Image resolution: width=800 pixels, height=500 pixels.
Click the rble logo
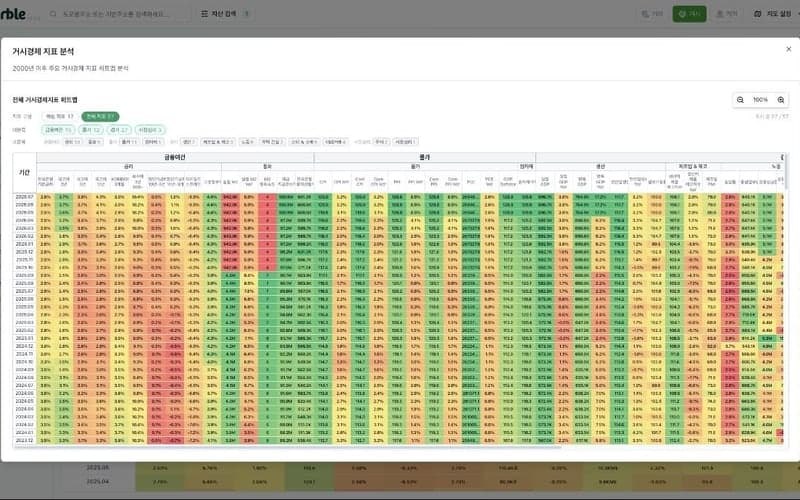pyautogui.click(x=13, y=14)
